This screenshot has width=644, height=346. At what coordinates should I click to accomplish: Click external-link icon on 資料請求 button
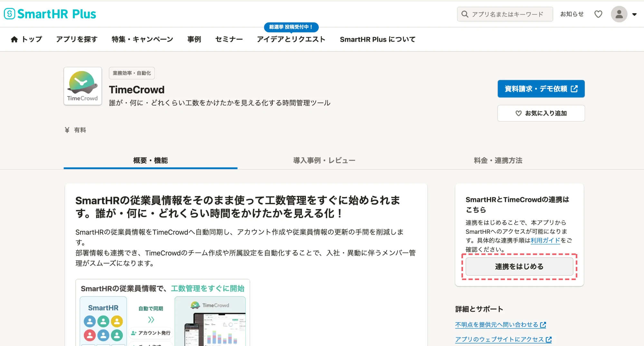pos(574,89)
